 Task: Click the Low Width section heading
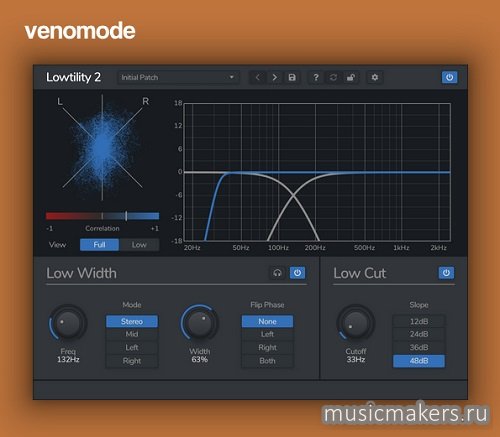pyautogui.click(x=81, y=273)
